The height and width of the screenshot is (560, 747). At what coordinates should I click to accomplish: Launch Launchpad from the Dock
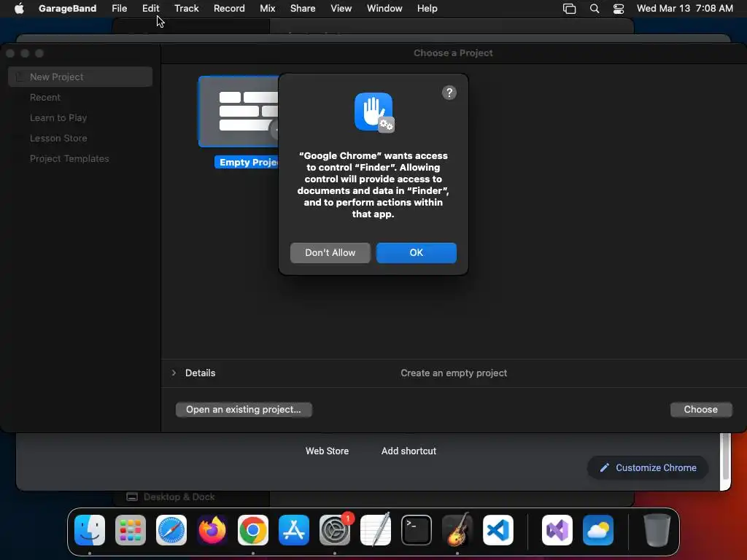(131, 530)
